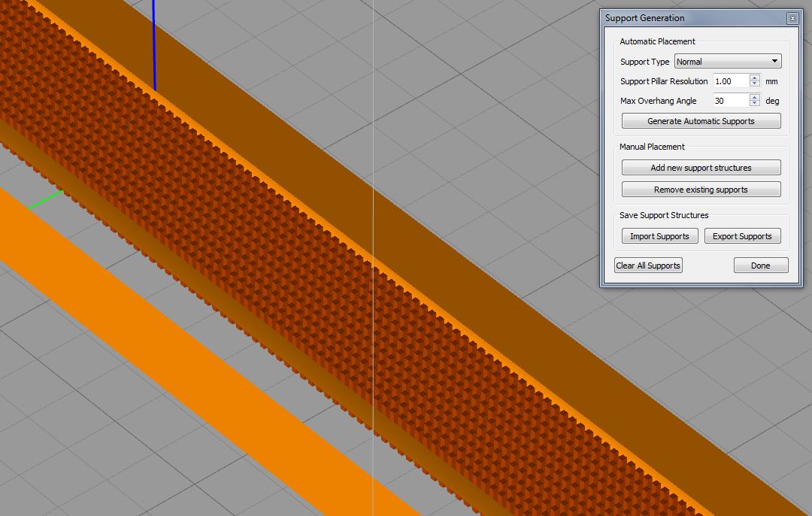Increase Support Pillar Resolution with up arrow
Image resolution: width=812 pixels, height=516 pixels.
click(x=755, y=77)
